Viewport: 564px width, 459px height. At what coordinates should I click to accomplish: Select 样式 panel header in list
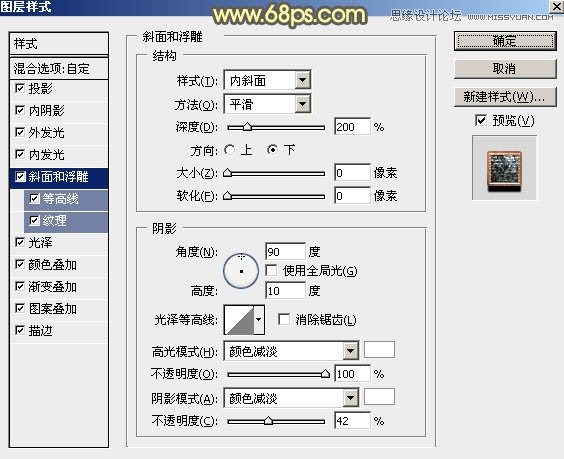click(x=59, y=44)
